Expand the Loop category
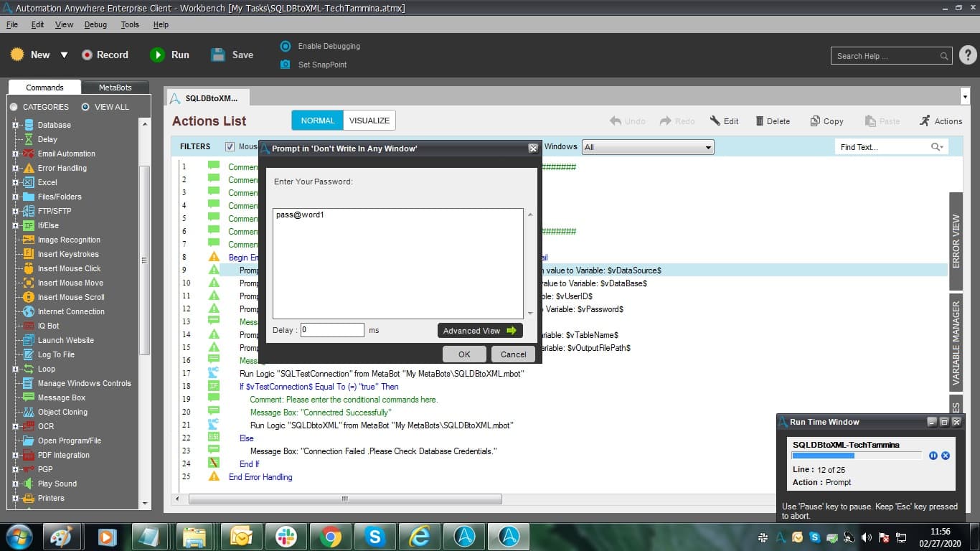 point(16,369)
